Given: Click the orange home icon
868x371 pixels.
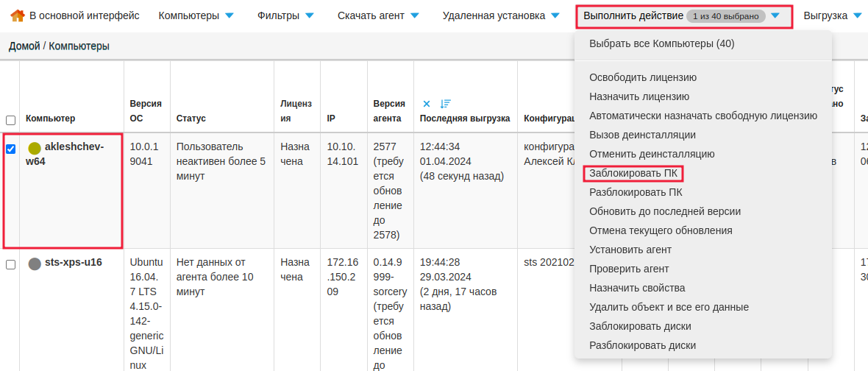Looking at the screenshot, I should point(18,15).
